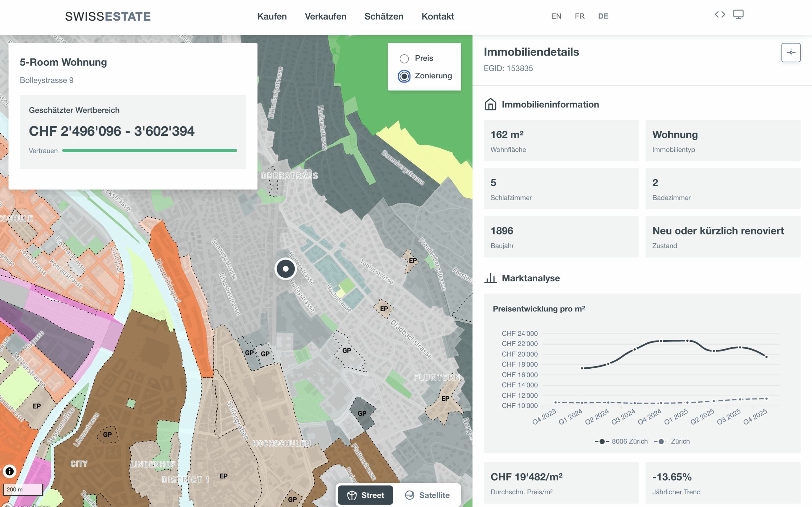
Task: Click the bar chart icon beside Marktanalyse
Action: tap(490, 278)
